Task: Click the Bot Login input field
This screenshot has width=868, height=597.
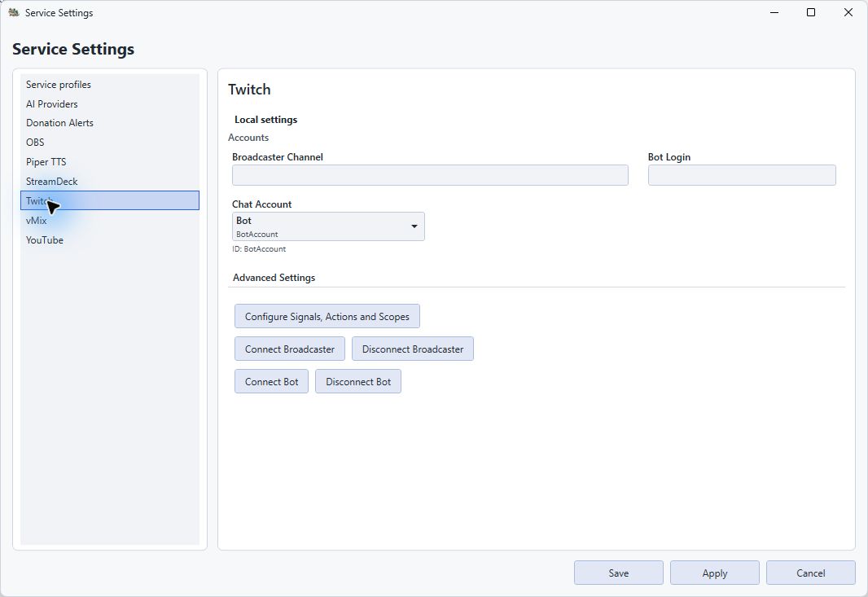Action: (x=742, y=175)
